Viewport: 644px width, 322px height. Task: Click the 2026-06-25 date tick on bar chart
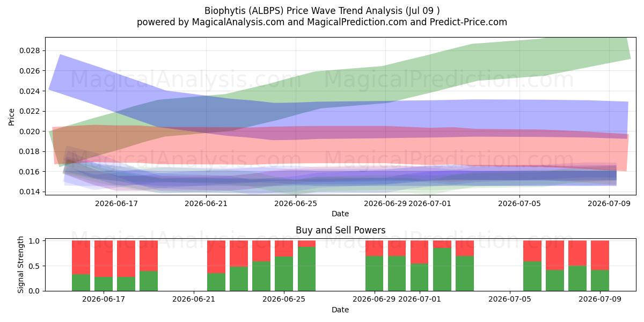tap(284, 299)
